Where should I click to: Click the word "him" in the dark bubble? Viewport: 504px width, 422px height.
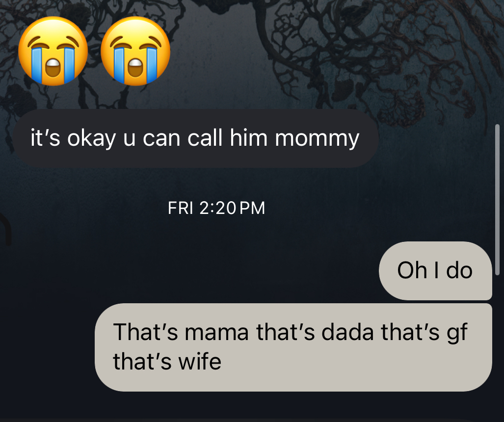click(248, 138)
